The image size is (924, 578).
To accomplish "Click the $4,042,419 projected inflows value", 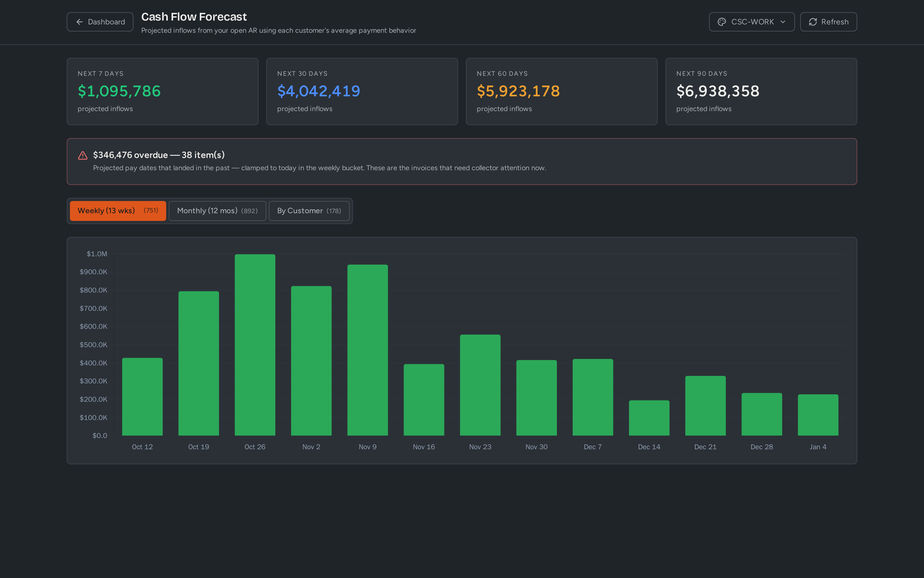I will [x=319, y=91].
